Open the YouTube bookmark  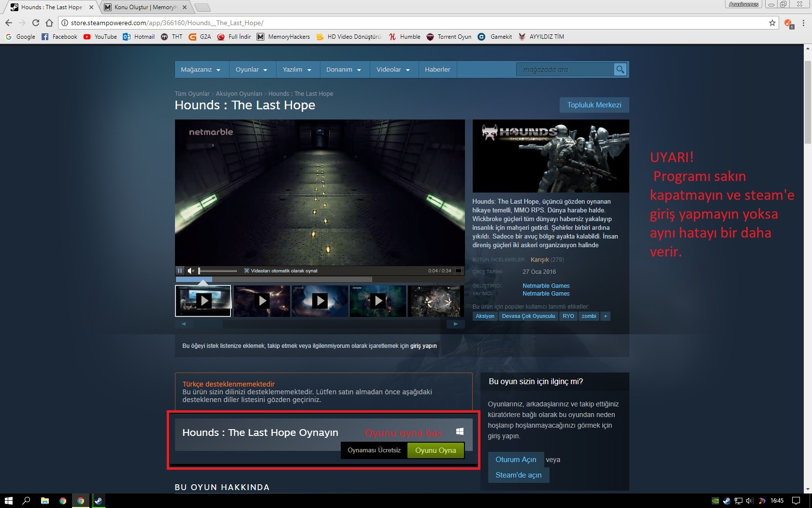pyautogui.click(x=100, y=37)
